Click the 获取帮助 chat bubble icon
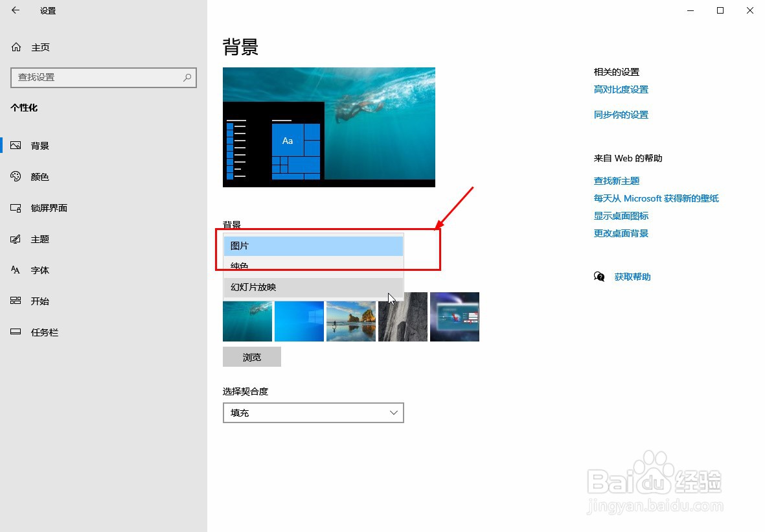The width and height of the screenshot is (765, 532). point(599,277)
